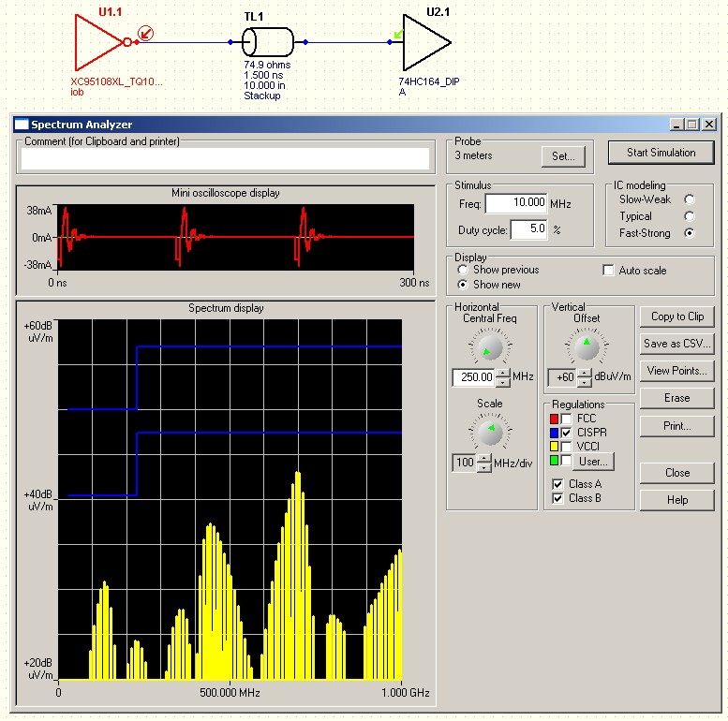This screenshot has width=728, height=721.
Task: Click the Spectrum Analyzer title bar icon
Action: pyautogui.click(x=22, y=125)
